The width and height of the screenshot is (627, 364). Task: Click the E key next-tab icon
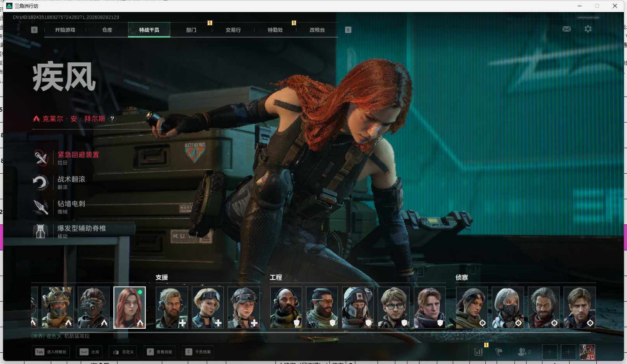tap(348, 30)
